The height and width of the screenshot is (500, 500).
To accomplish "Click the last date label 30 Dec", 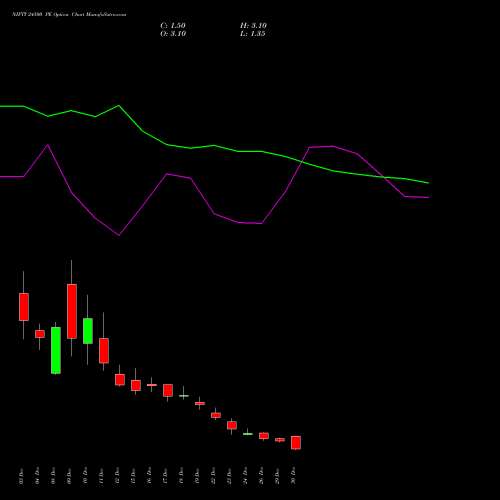I will [293, 476].
